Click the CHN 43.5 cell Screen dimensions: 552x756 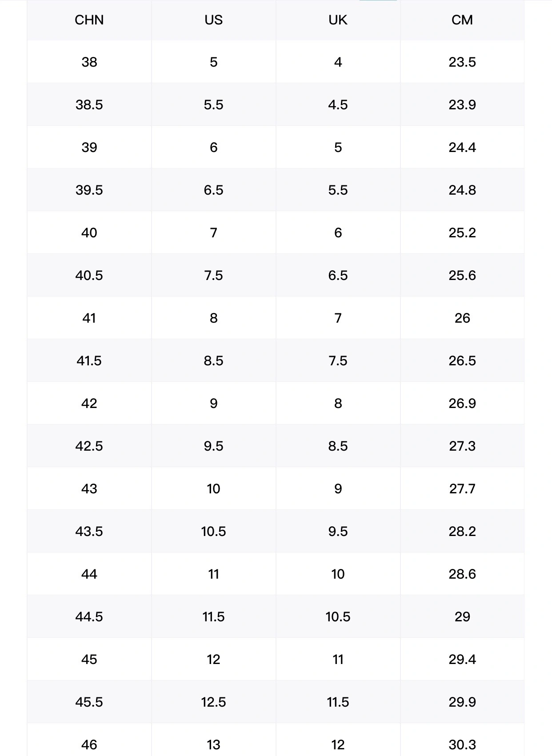point(89,531)
